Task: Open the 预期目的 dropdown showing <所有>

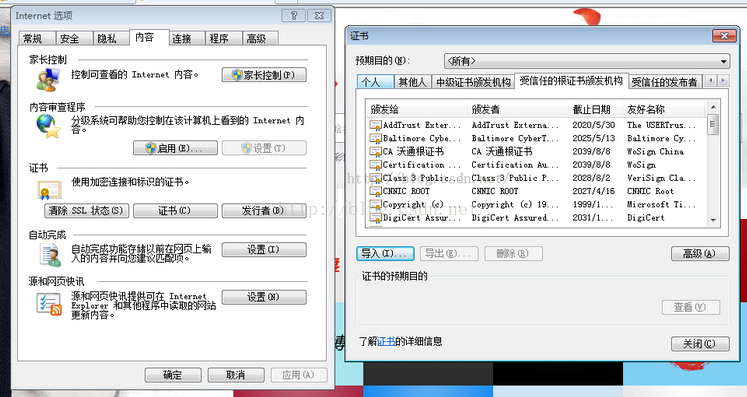Action: point(586,61)
